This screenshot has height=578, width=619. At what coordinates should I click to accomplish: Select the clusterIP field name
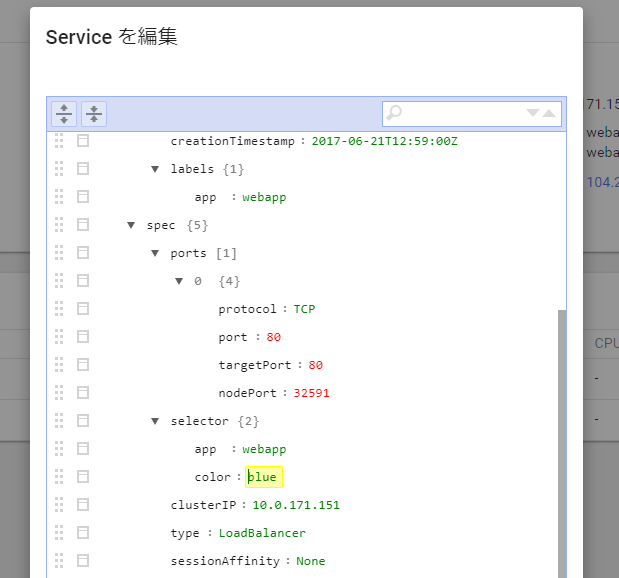pos(203,505)
